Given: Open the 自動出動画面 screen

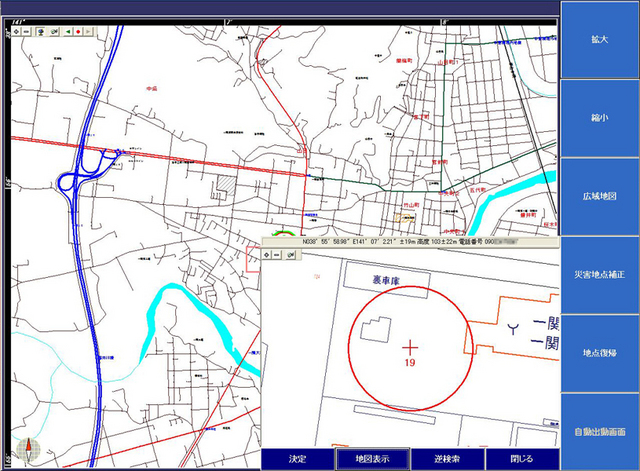Looking at the screenshot, I should 600,432.
